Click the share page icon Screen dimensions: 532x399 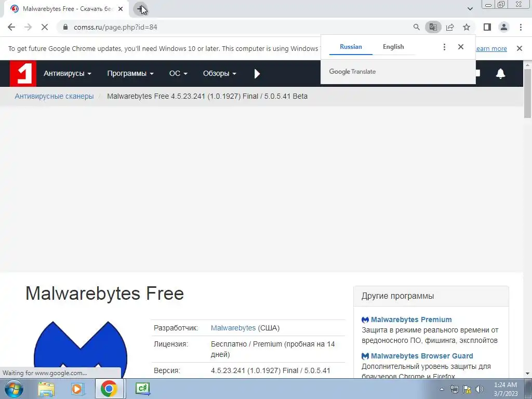point(450,27)
